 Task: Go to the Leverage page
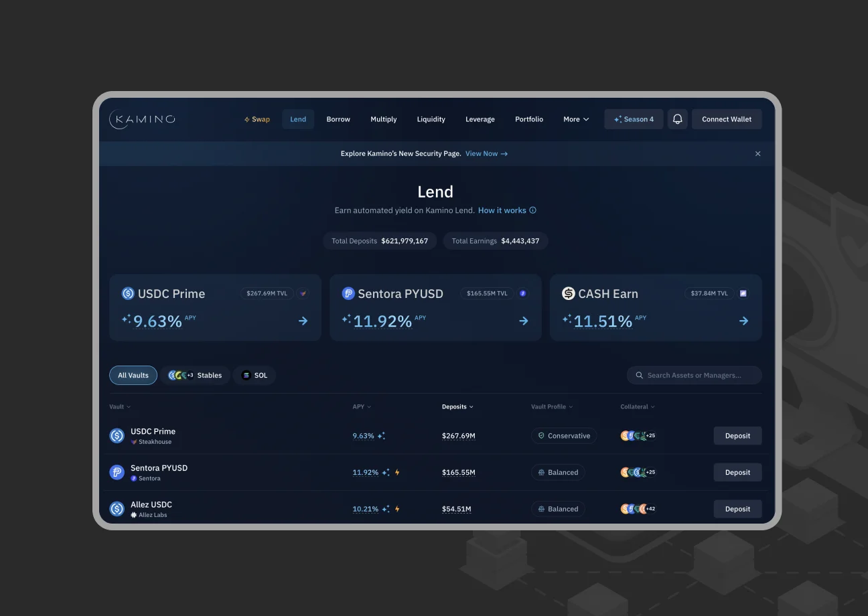480,119
